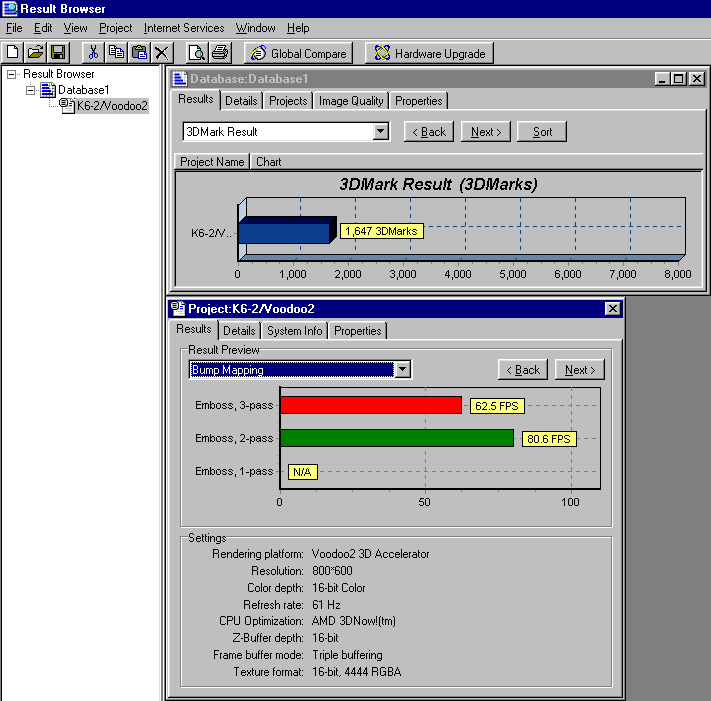Click the AMD 3DNow!(tm) value
The image size is (711, 701).
pos(354,621)
